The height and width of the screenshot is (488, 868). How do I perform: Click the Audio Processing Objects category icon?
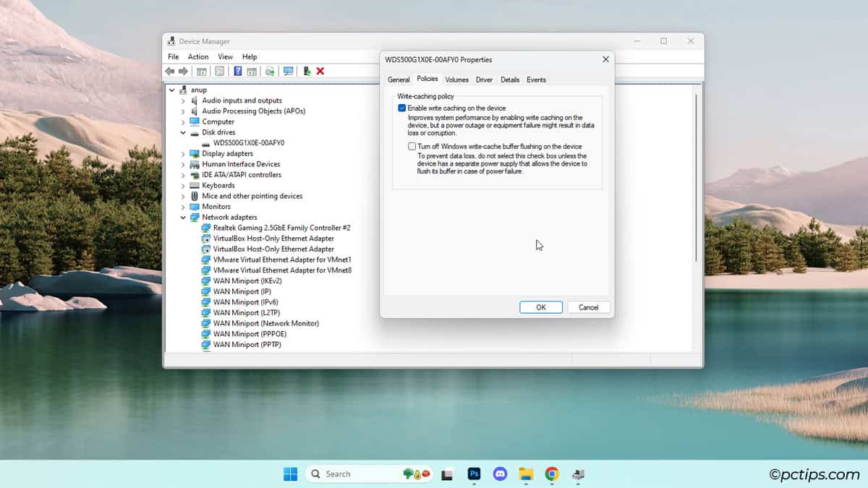coord(195,111)
